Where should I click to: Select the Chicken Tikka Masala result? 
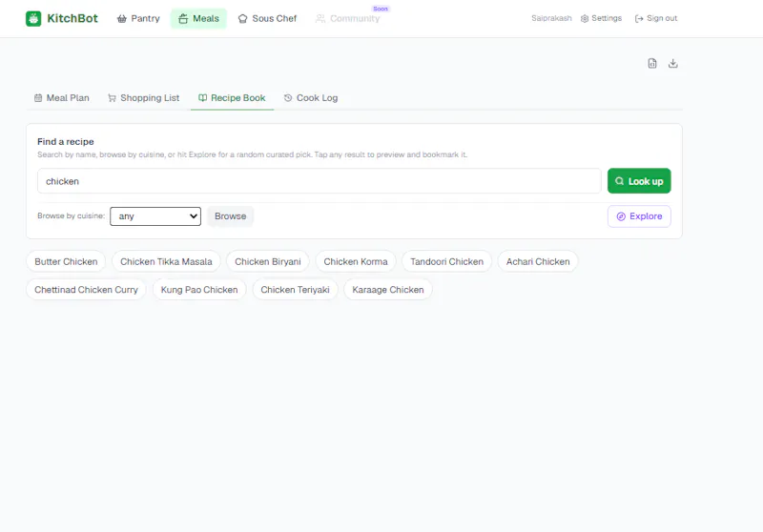(166, 261)
